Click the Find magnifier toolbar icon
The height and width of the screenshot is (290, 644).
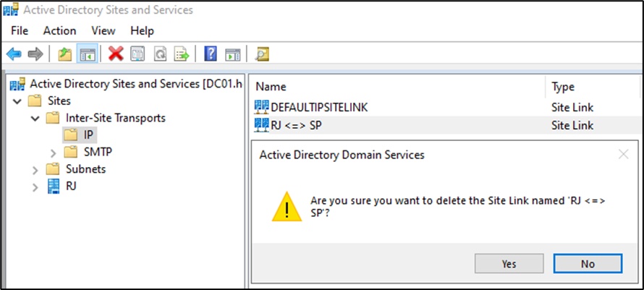tap(262, 54)
